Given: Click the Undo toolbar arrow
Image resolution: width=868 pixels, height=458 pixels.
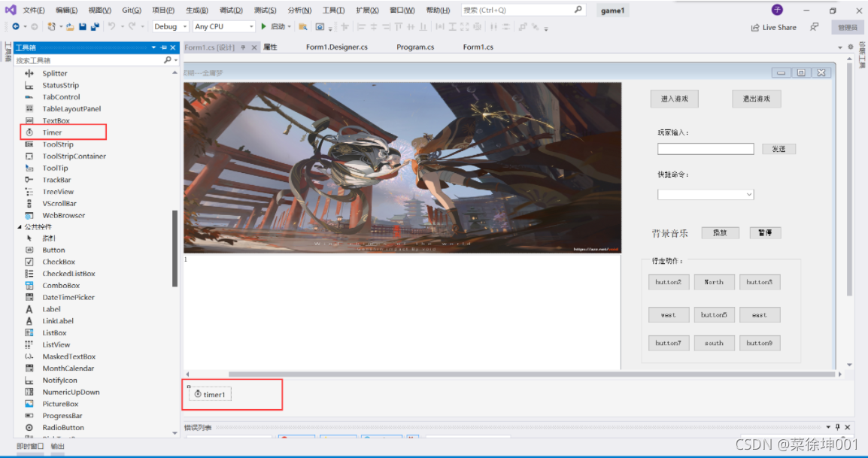Looking at the screenshot, I should 112,26.
